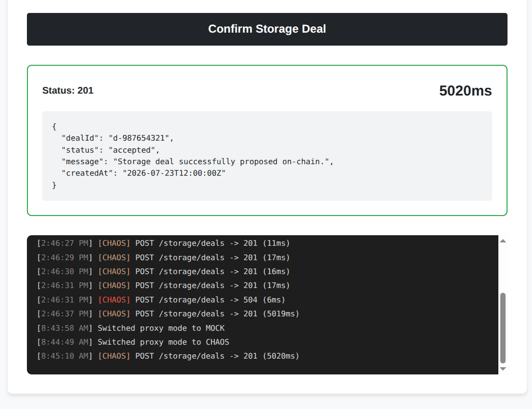This screenshot has width=532, height=409.
Task: Click the "status": "accepted" JSON line
Action: pyautogui.click(x=110, y=150)
